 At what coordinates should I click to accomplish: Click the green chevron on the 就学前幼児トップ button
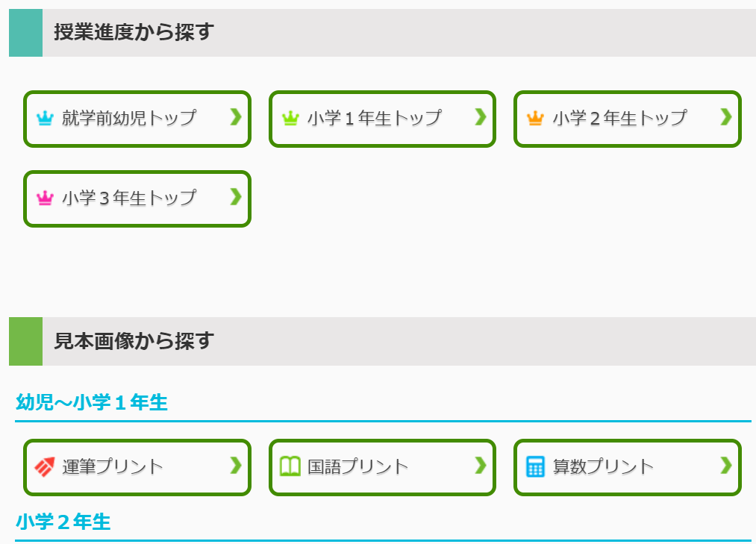coord(236,116)
